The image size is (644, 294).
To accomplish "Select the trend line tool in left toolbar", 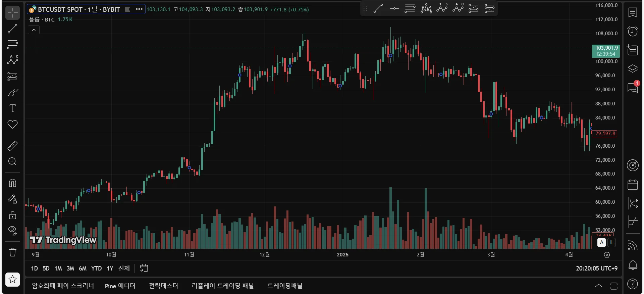I will [x=13, y=29].
